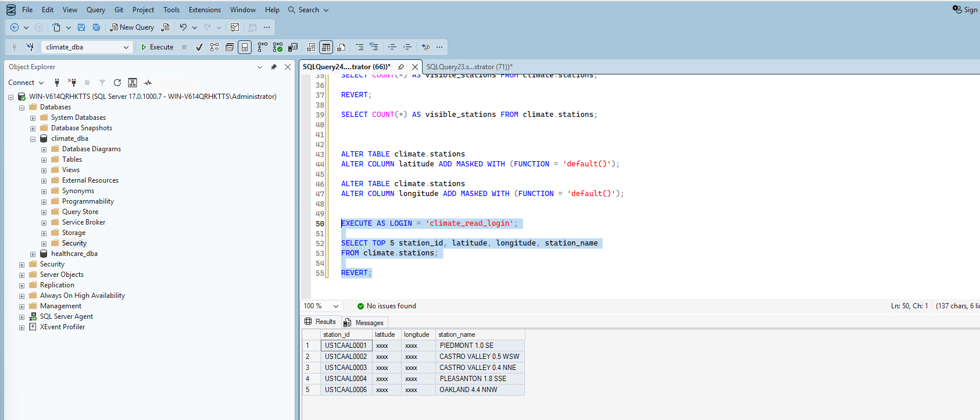Decrease indent of selected code
980x420 pixels.
pyautogui.click(x=392, y=47)
